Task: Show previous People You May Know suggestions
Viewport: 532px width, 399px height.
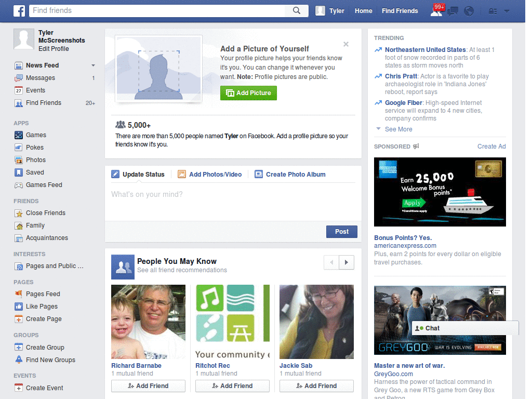Action: 331,262
